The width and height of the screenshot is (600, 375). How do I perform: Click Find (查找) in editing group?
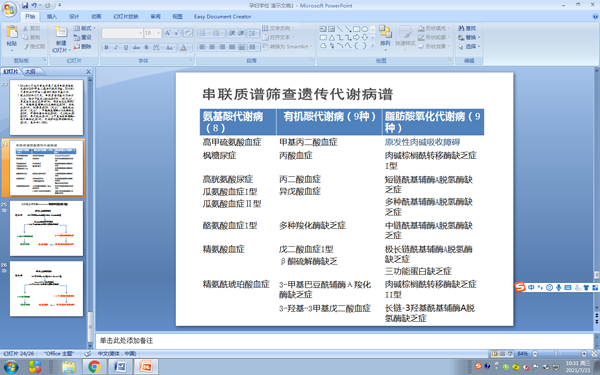(468, 28)
